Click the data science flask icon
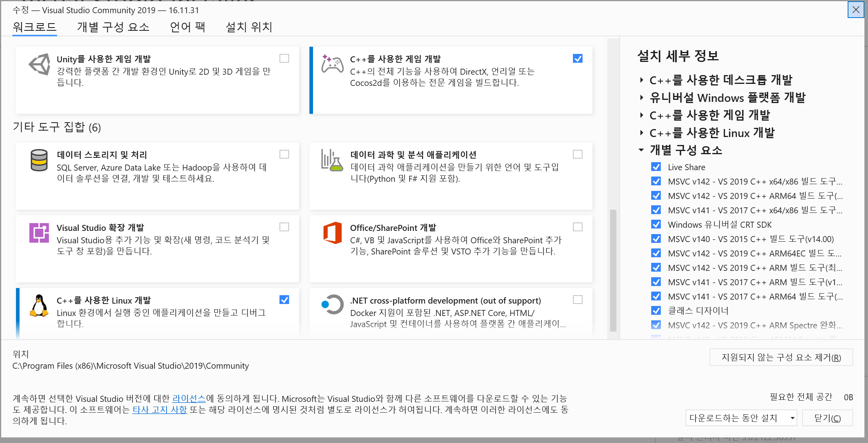Image resolution: width=868 pixels, height=443 pixels. (332, 160)
